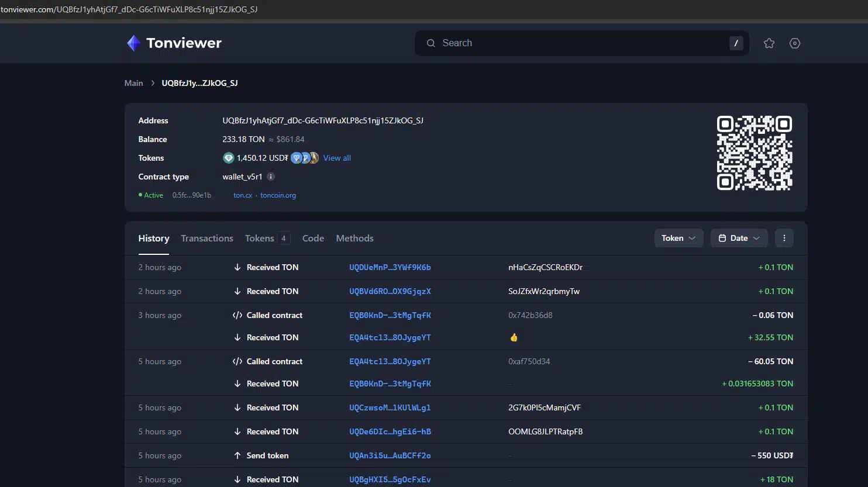Click the –60.05 TON amount
868x487 pixels.
pos(770,361)
